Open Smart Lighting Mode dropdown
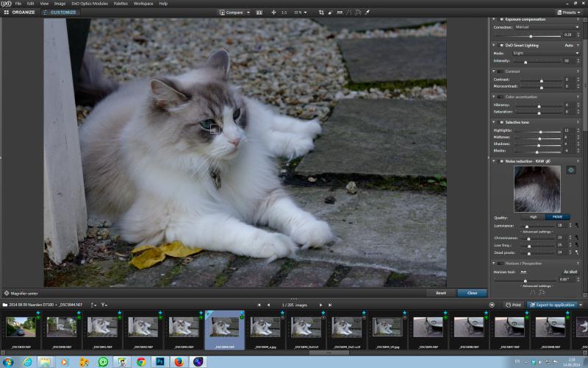This screenshot has height=368, width=588. click(x=545, y=53)
